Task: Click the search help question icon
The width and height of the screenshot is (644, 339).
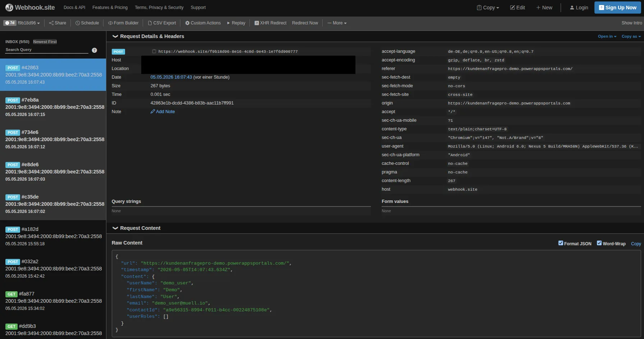Action: point(95,50)
